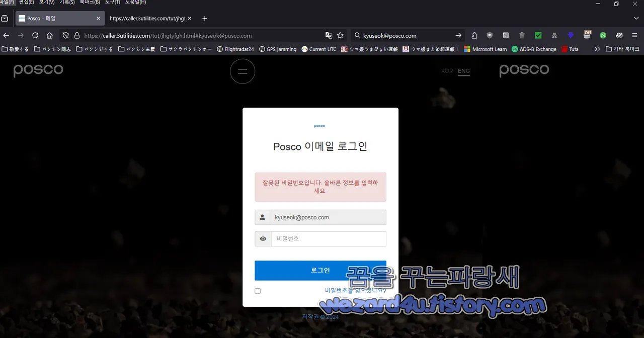Open the 도구(T) menu
This screenshot has width=644, height=338.
(x=112, y=3)
